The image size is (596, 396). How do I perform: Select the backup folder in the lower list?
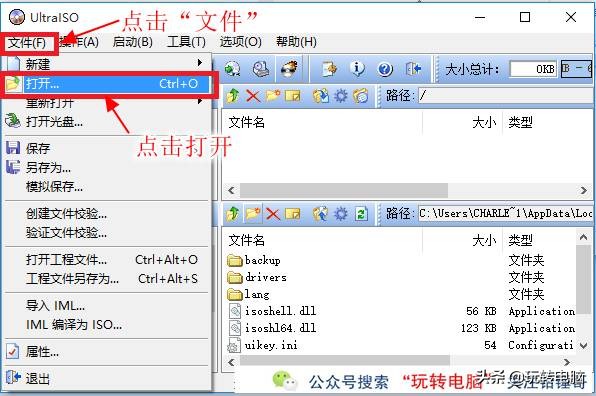[254, 260]
